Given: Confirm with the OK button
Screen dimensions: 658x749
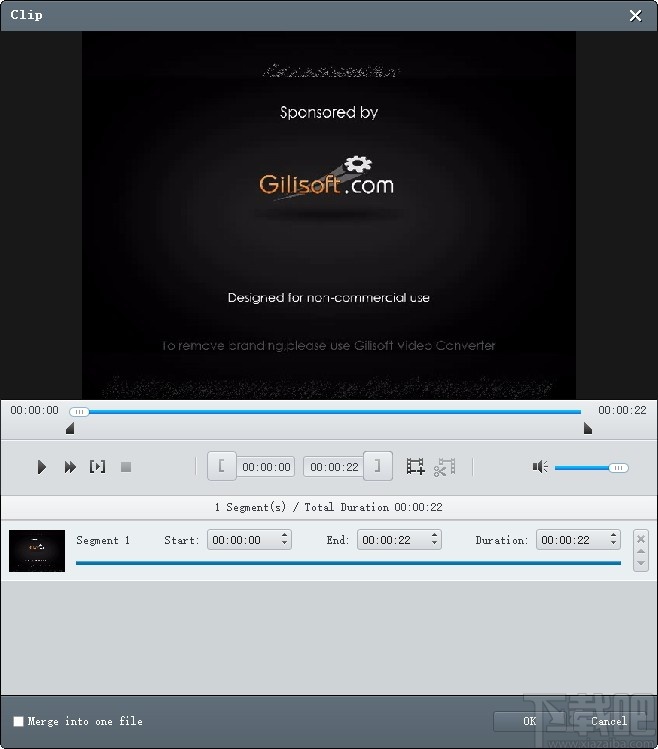Looking at the screenshot, I should (529, 721).
